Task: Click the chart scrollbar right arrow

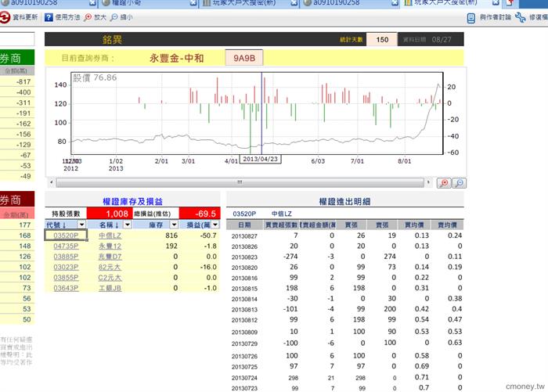Action: (x=428, y=182)
